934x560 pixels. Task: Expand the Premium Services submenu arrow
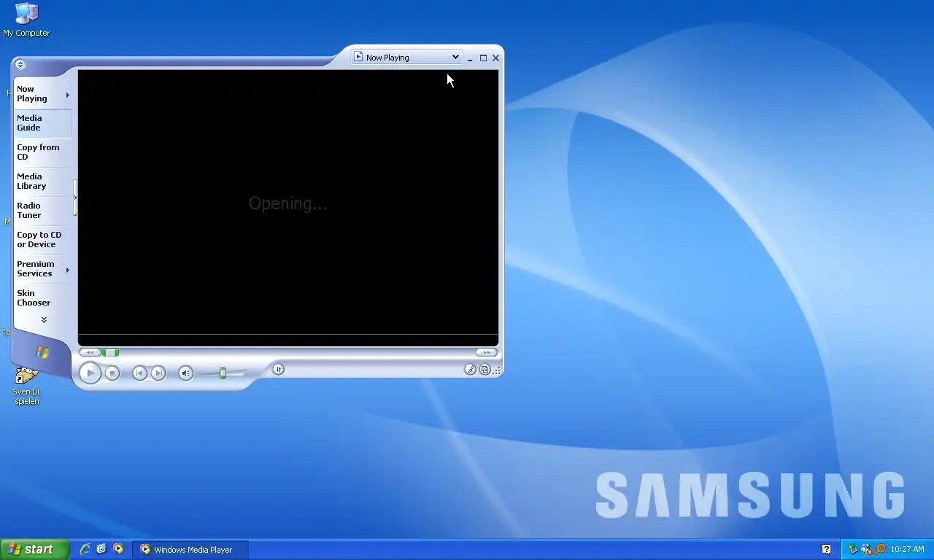click(x=68, y=270)
